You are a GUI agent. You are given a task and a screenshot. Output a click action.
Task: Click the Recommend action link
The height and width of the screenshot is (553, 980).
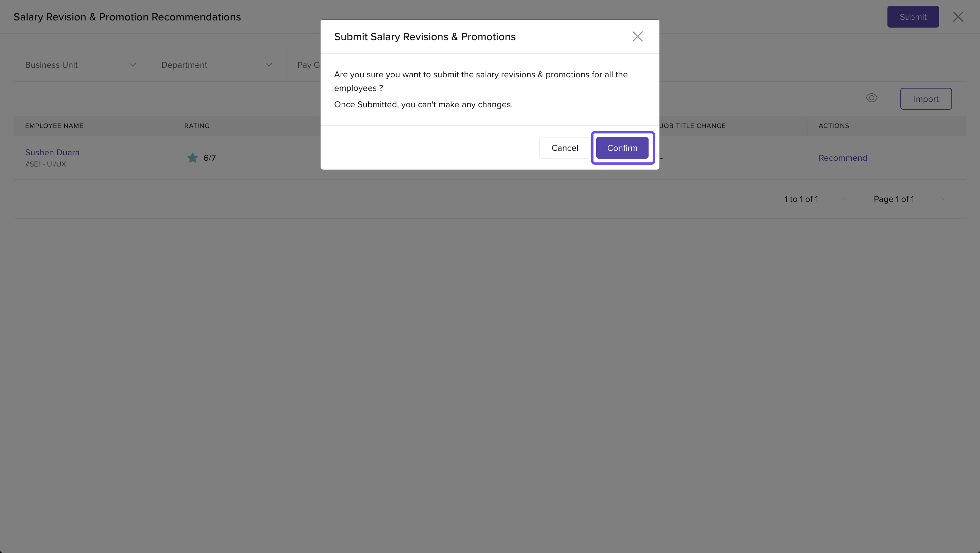click(x=843, y=158)
